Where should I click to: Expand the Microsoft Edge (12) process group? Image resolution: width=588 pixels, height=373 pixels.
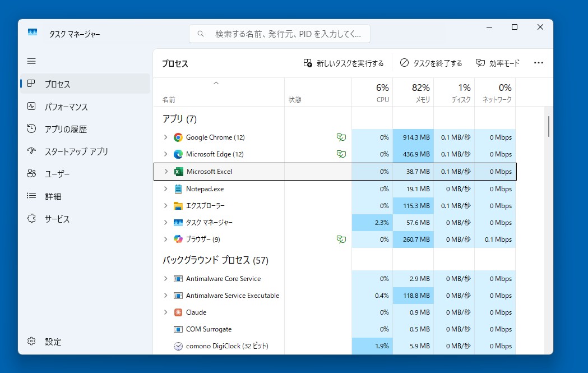[165, 154]
